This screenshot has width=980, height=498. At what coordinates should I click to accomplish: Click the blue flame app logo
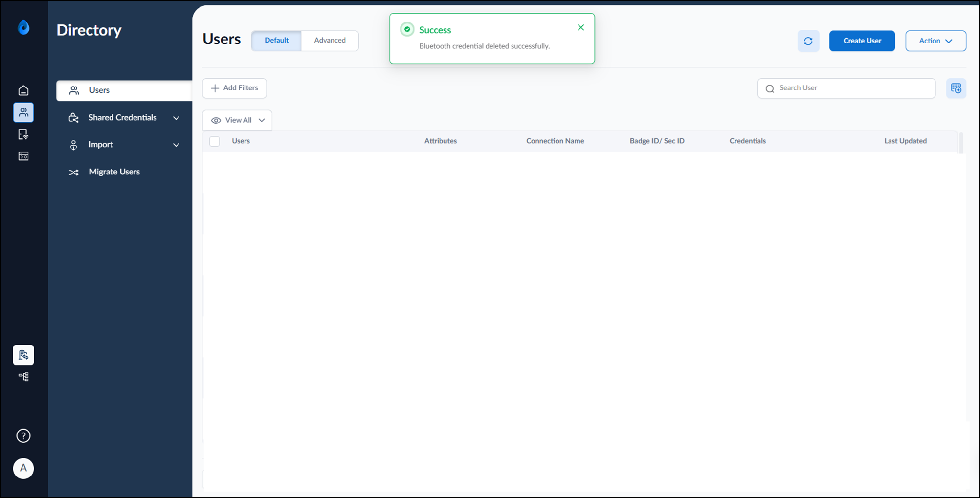pos(23,27)
